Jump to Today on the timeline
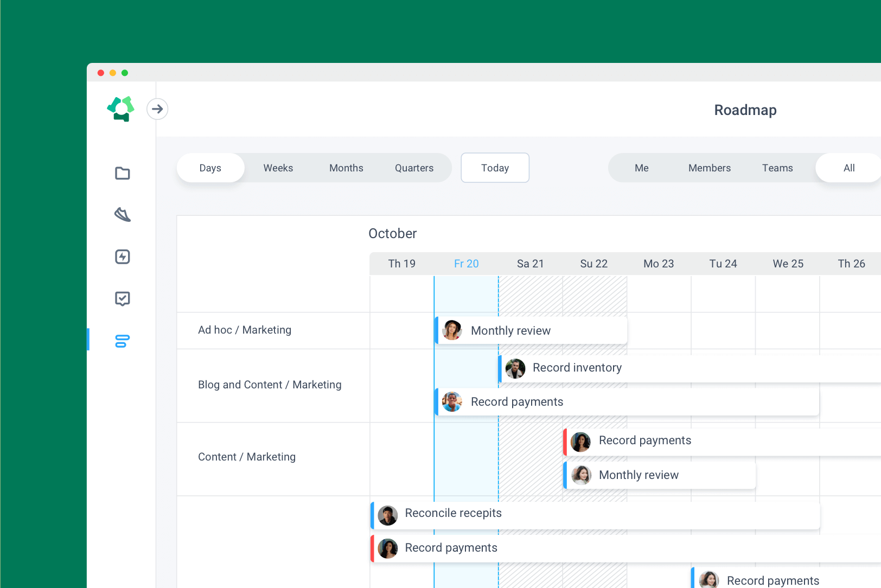The height and width of the screenshot is (588, 881). click(494, 168)
